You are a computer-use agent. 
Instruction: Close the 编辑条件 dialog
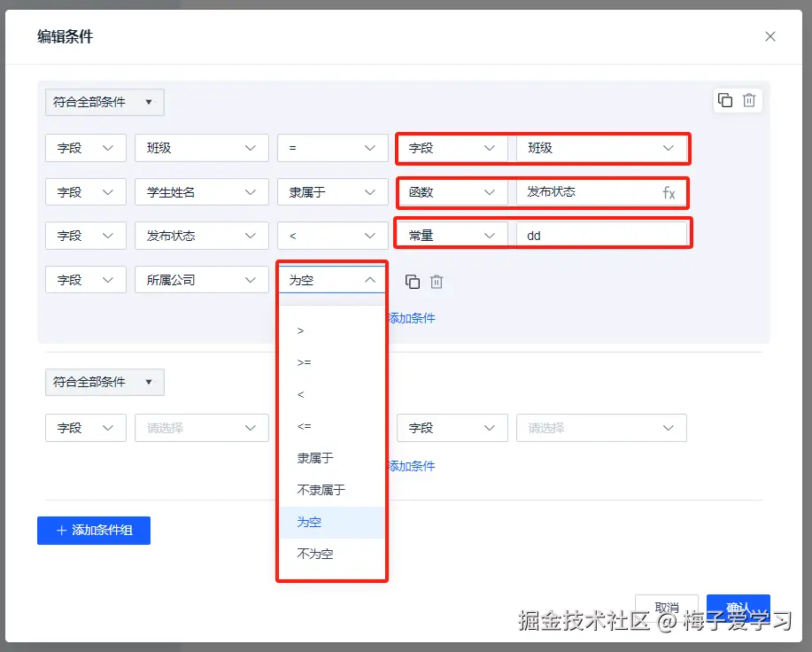pos(770,36)
